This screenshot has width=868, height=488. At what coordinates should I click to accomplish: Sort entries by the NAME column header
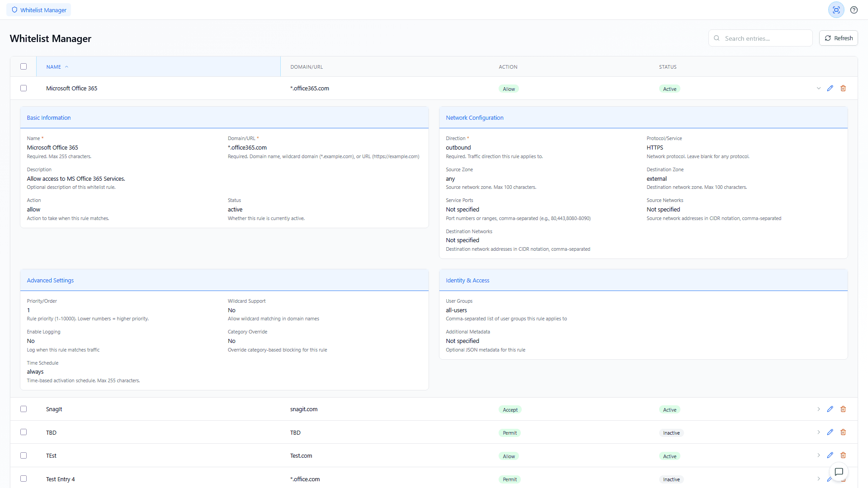[x=53, y=66]
